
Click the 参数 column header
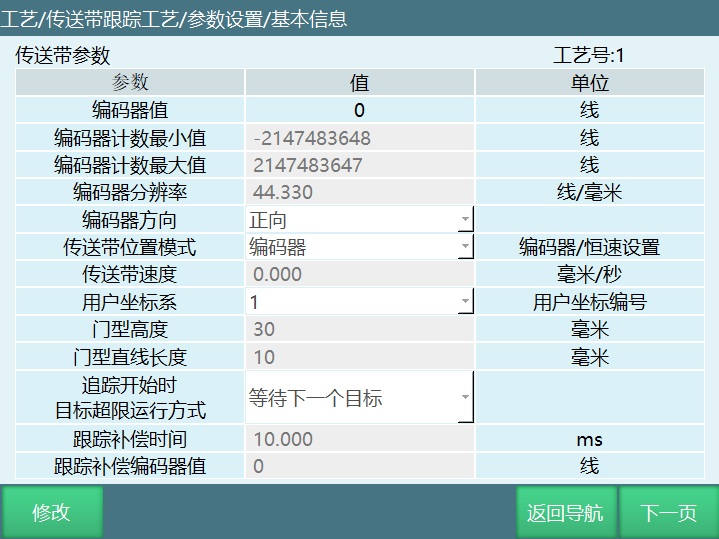(130, 83)
